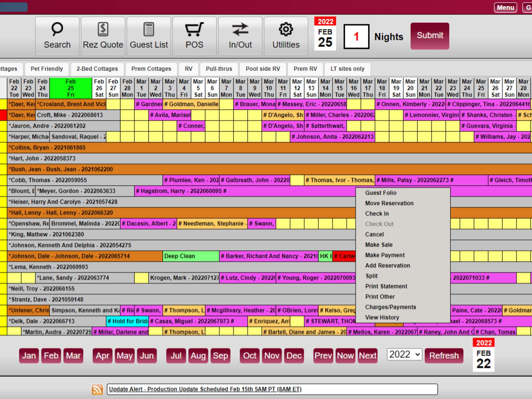The width and height of the screenshot is (532, 399).
Task: Expand the 2022 year dropdown
Action: pyautogui.click(x=404, y=355)
